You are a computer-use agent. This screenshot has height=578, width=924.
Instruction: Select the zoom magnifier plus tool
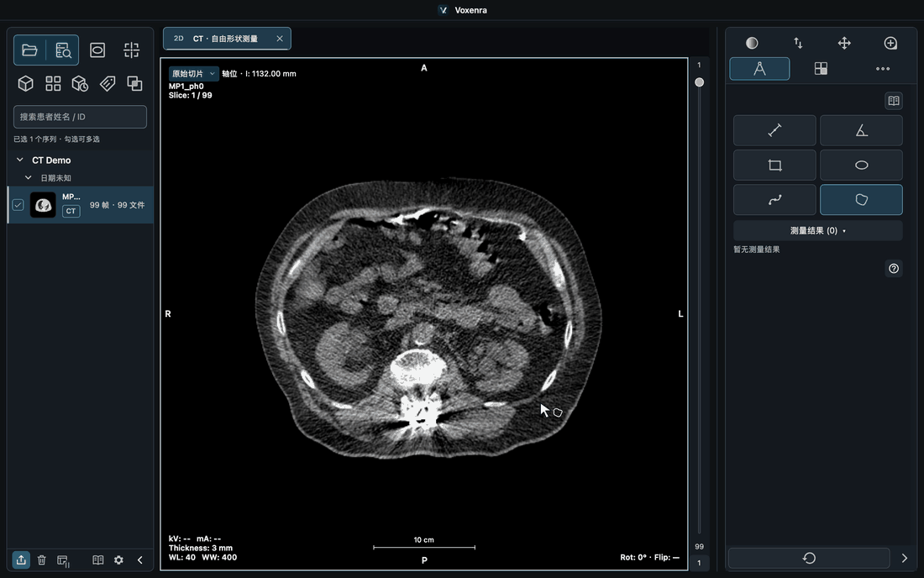pyautogui.click(x=890, y=43)
